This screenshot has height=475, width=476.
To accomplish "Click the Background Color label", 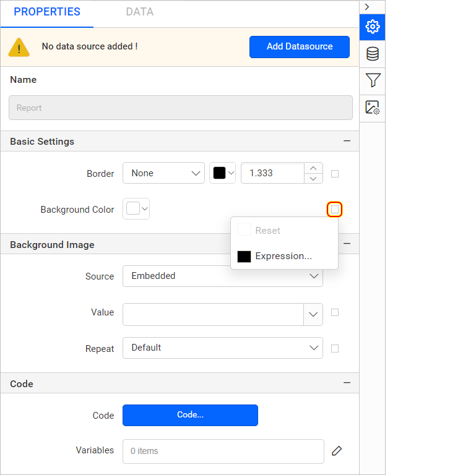I will 77,210.
